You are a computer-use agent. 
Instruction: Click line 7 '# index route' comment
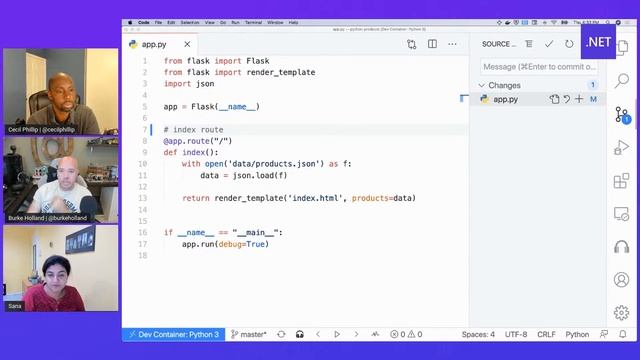pos(193,129)
